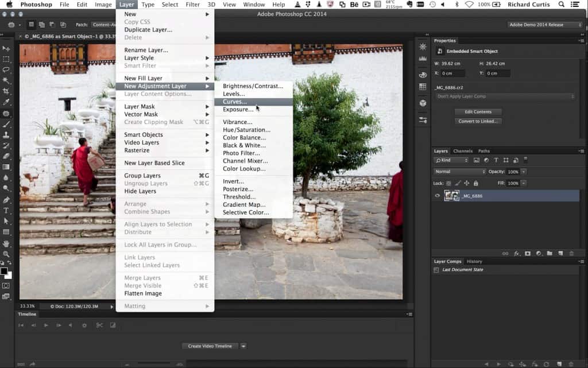Switch to Paths tab
Image resolution: width=588 pixels, height=368 pixels.
(x=483, y=151)
